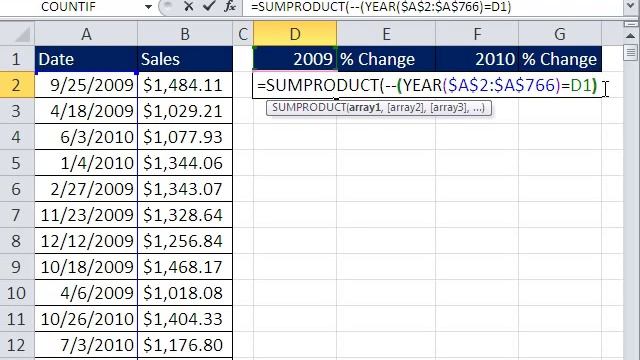Click the date cell 6/3/2010
Viewport: 640px width, 360px height.
(x=86, y=137)
